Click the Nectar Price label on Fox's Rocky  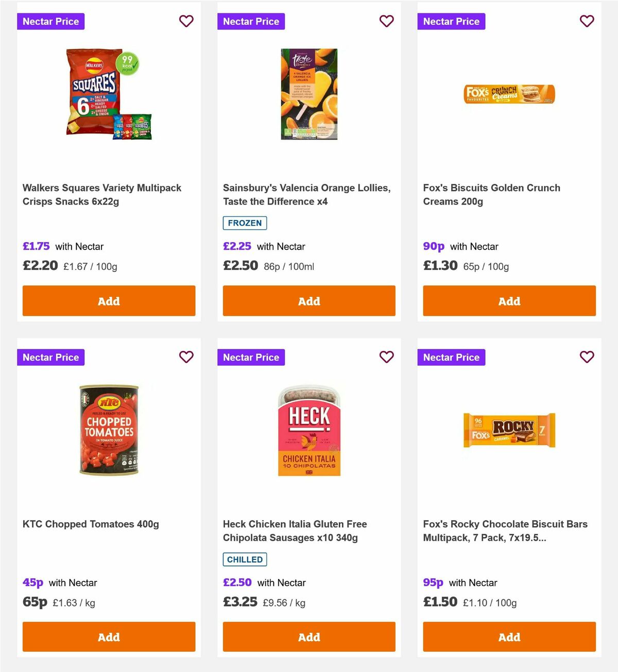(451, 357)
